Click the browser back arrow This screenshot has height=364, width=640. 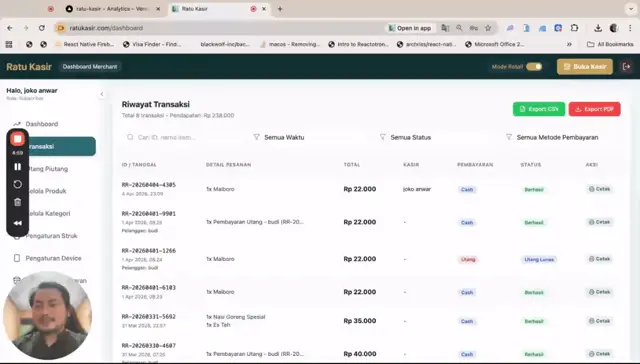point(10,28)
